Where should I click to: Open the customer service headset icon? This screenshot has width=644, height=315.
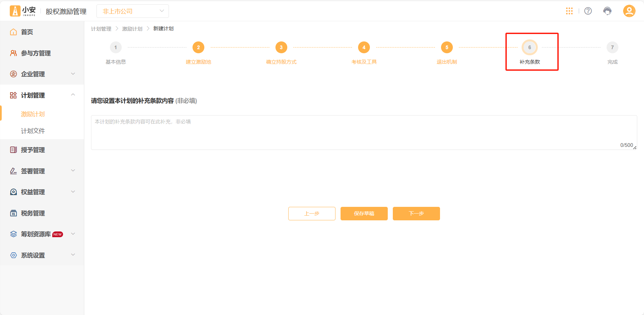(x=607, y=11)
